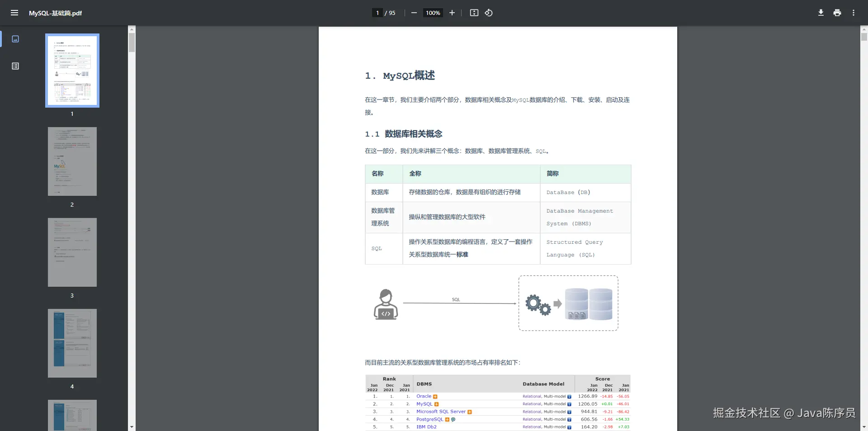Click the table header '名称'
This screenshot has width=868, height=431.
(377, 174)
